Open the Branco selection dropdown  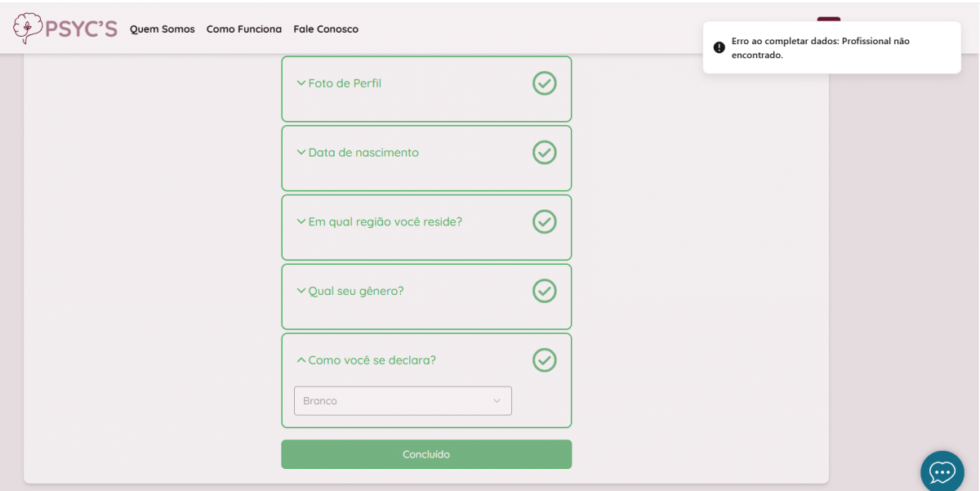pos(403,401)
